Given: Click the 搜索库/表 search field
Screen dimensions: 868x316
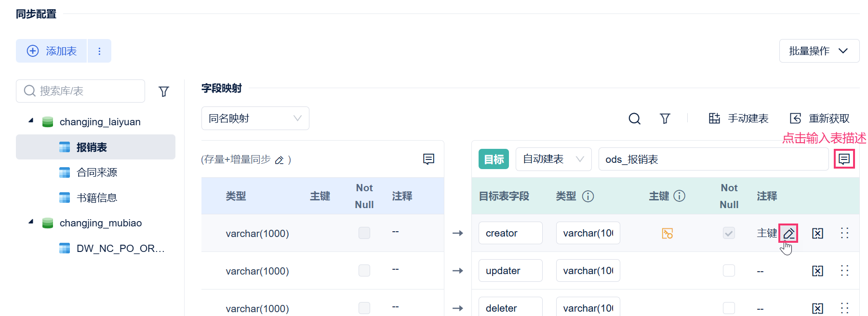Looking at the screenshot, I should (80, 91).
